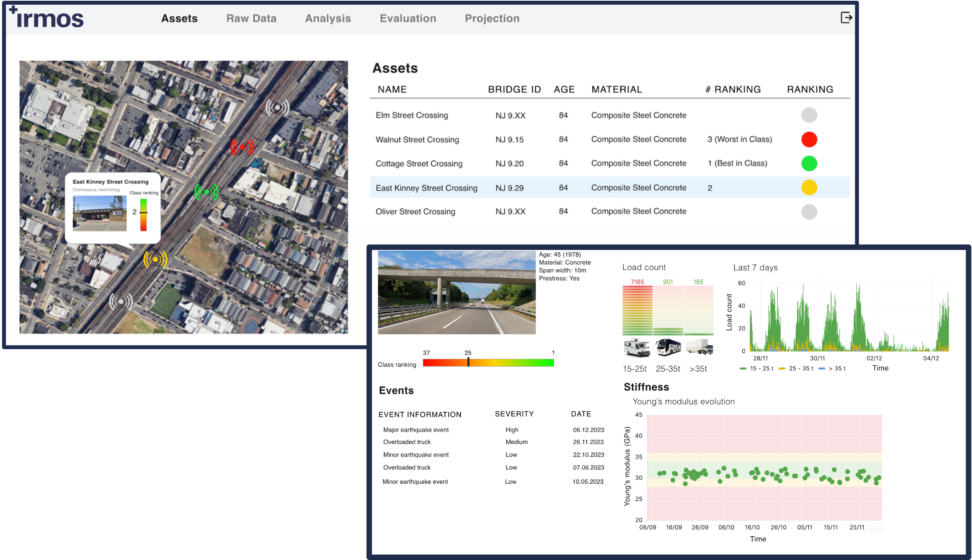This screenshot has width=972, height=560.
Task: Click the coach bus 25-35t icon
Action: [x=668, y=347]
